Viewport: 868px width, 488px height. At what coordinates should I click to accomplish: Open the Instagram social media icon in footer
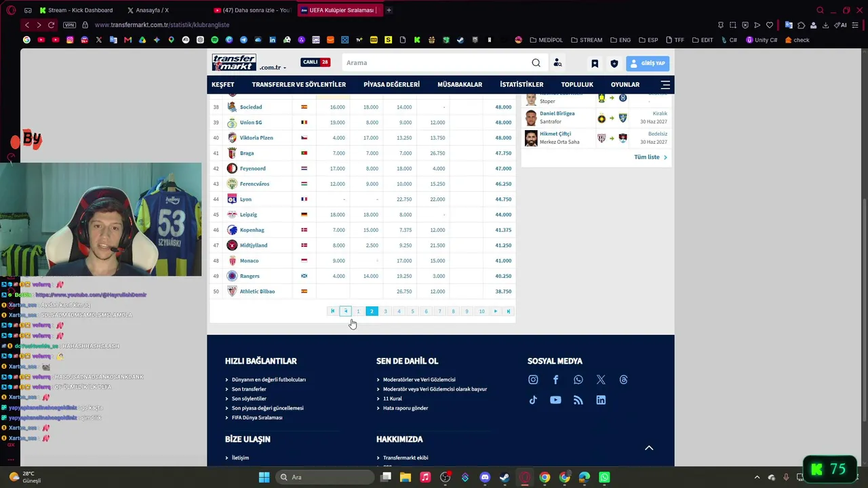coord(533,380)
